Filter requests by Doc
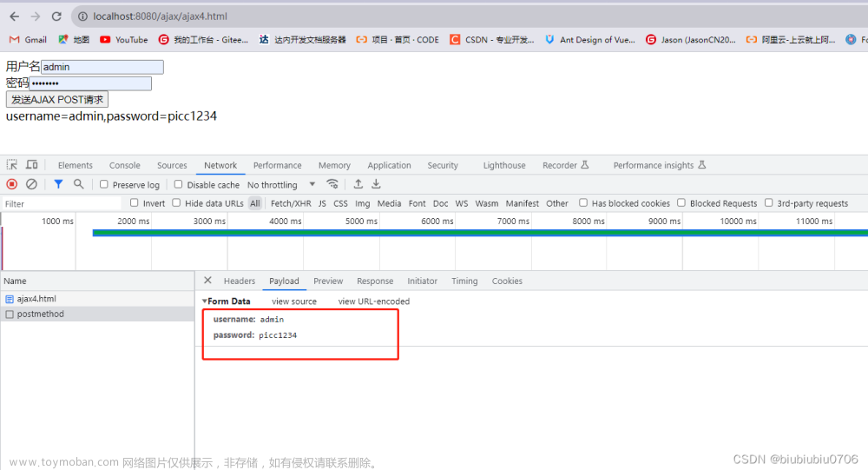Image resolution: width=868 pixels, height=470 pixels. (441, 203)
